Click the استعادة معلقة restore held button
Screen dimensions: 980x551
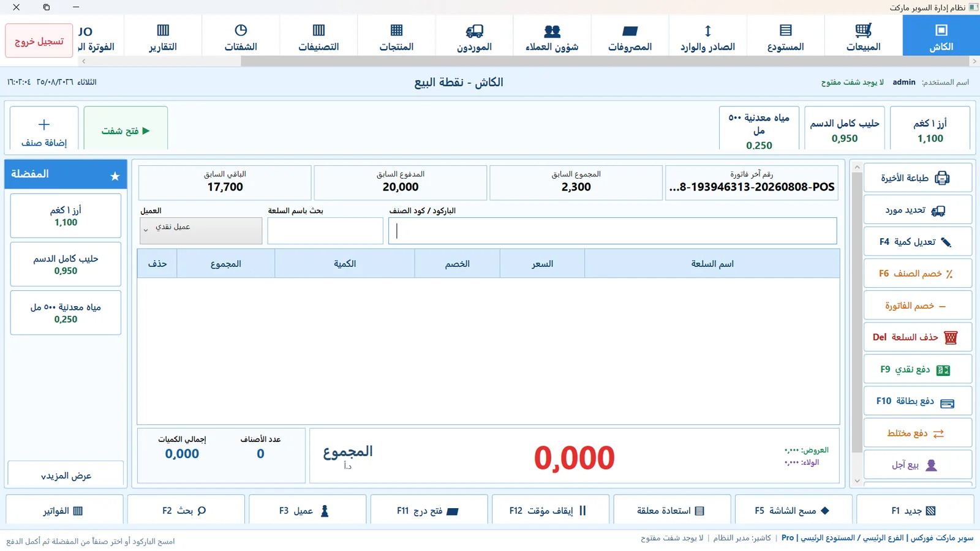[672, 510]
